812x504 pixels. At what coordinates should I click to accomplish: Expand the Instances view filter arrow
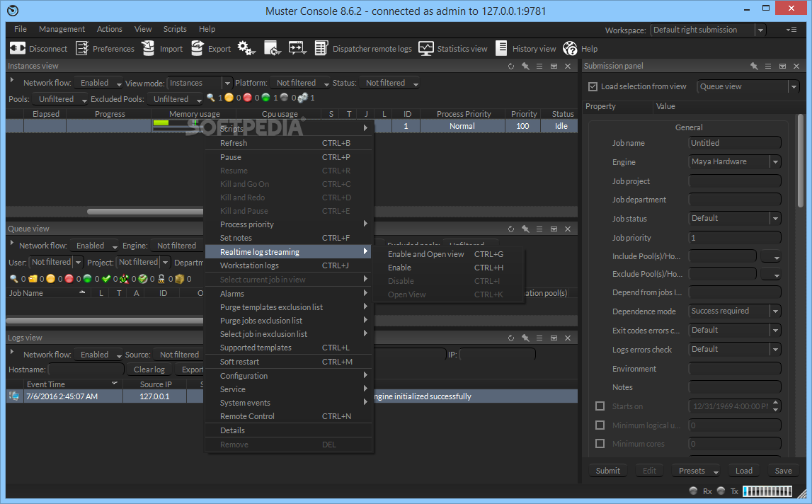(12, 80)
